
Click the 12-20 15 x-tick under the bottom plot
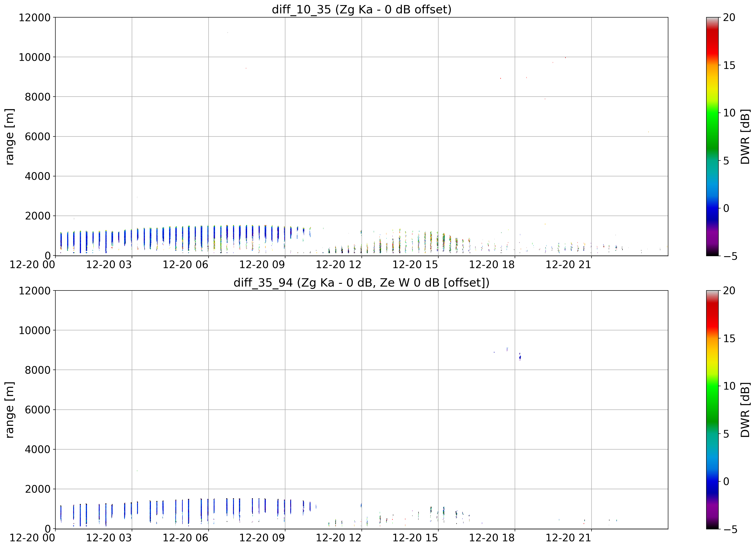[415, 538]
